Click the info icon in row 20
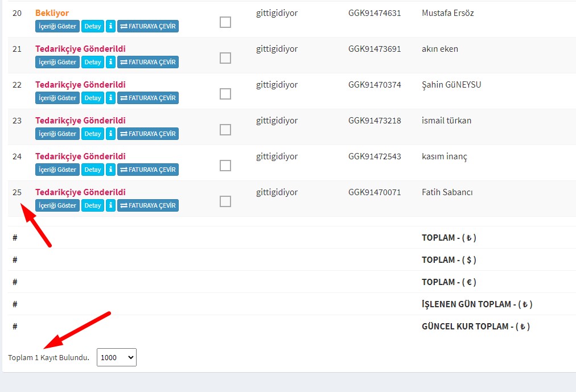 click(110, 26)
